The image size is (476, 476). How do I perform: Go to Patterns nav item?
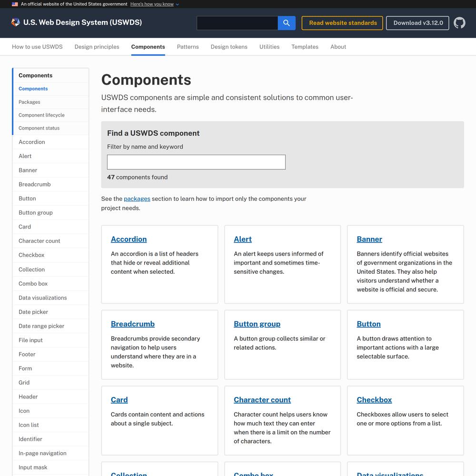[188, 47]
